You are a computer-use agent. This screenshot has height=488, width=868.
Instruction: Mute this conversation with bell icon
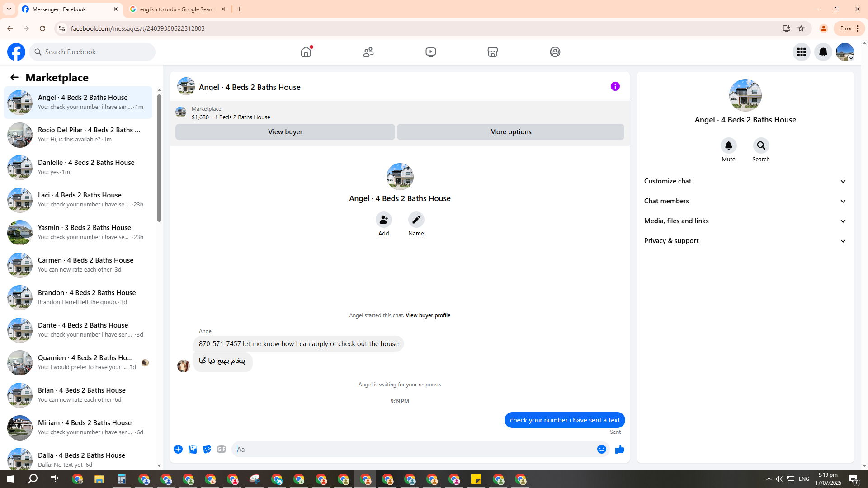click(729, 145)
